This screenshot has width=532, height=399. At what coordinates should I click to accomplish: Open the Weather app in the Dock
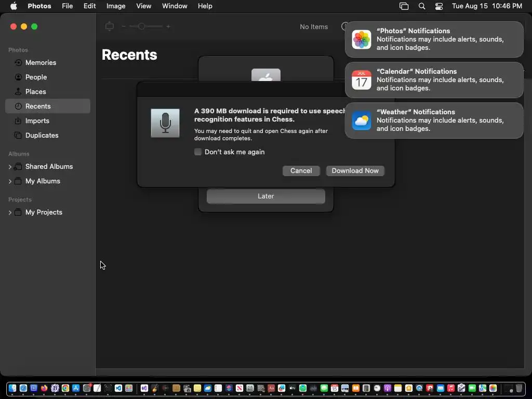(208, 388)
